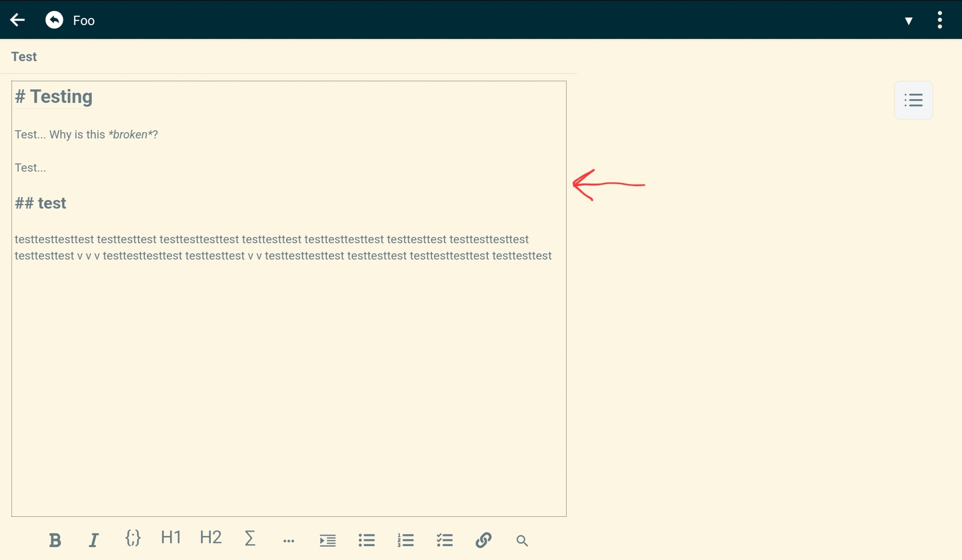Open the view mode dropdown triangle
This screenshot has height=560, width=962.
click(x=909, y=20)
